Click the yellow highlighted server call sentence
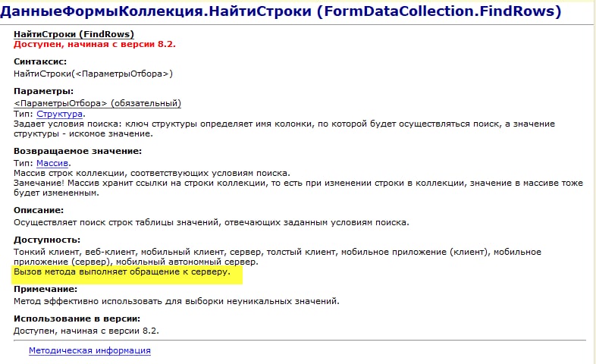596x364 pixels. coord(122,271)
